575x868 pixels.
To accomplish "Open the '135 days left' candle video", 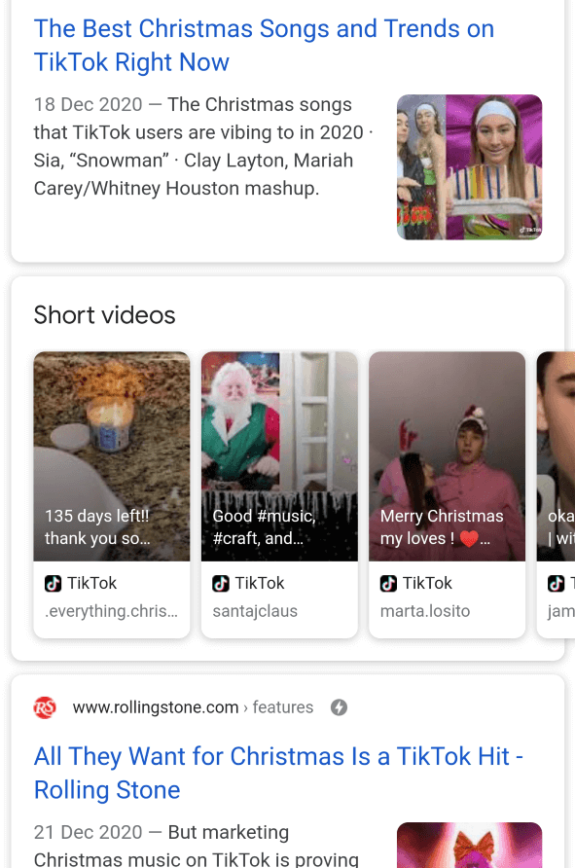I will click(x=112, y=456).
